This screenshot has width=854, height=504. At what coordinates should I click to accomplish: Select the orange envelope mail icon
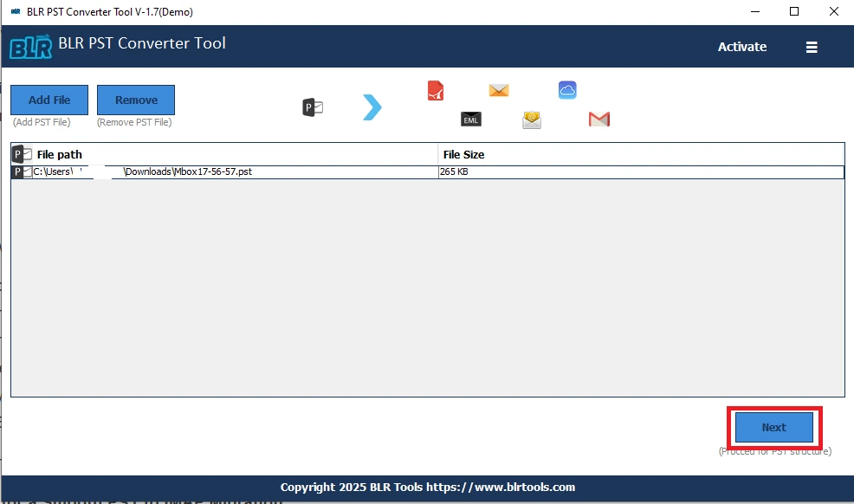click(499, 90)
